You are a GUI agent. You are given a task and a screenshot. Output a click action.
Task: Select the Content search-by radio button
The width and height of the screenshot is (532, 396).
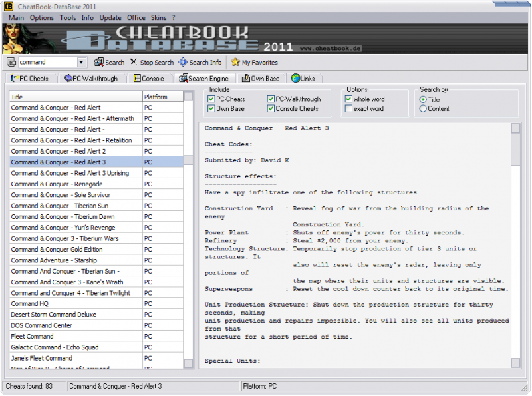(x=423, y=109)
